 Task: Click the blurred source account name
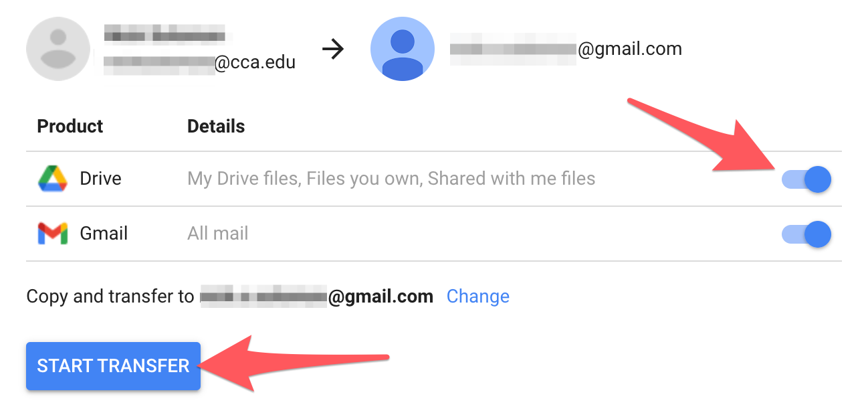(x=164, y=34)
